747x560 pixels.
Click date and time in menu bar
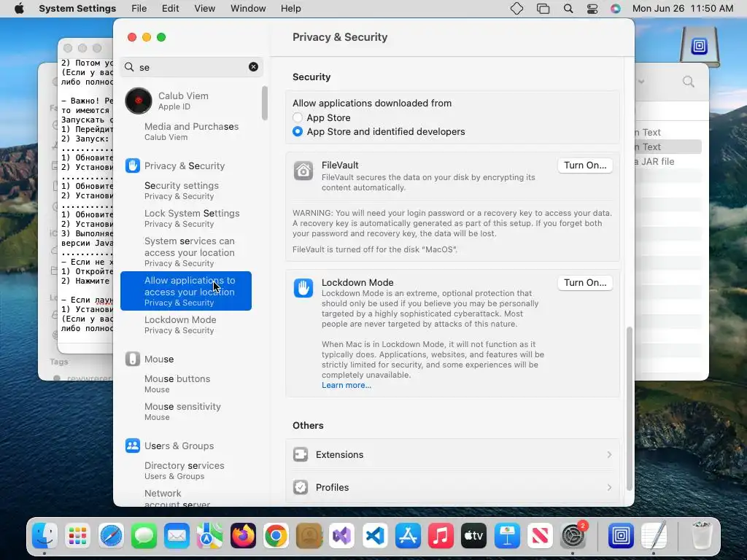pos(683,9)
